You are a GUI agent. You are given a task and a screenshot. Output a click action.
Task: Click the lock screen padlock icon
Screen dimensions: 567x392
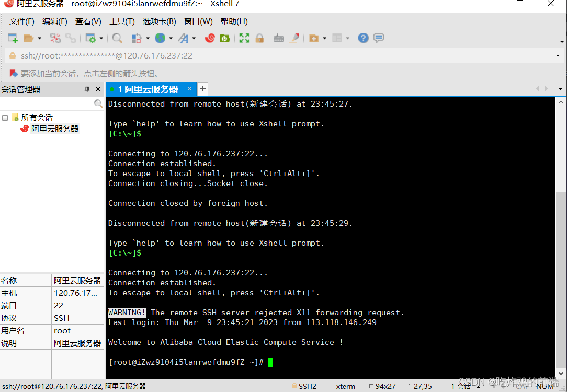259,38
